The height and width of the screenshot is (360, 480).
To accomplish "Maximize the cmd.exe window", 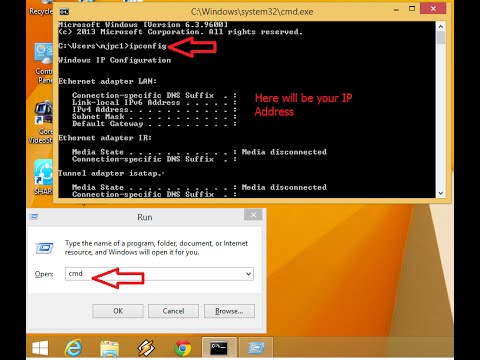I will point(412,9).
